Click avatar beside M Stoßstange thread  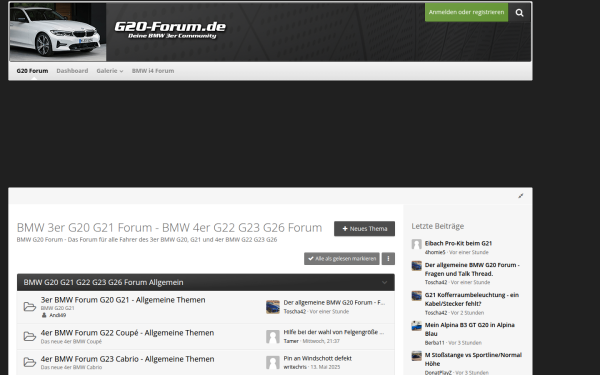tap(416, 356)
